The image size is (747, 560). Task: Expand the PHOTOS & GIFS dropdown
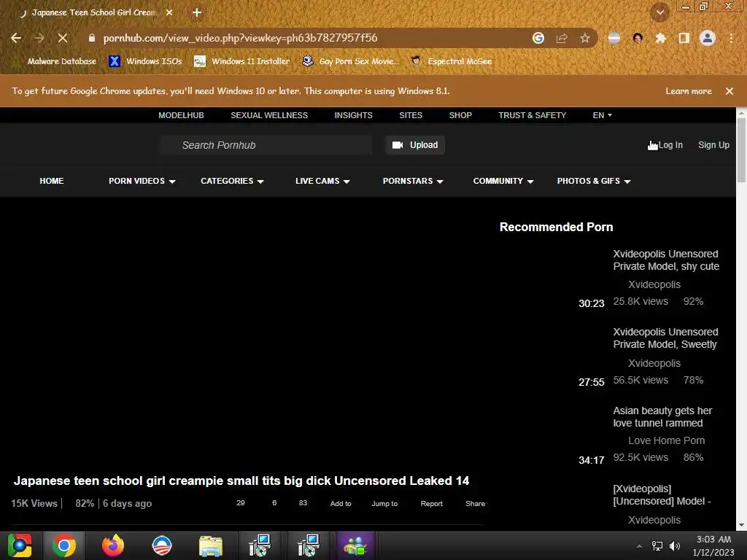point(594,181)
